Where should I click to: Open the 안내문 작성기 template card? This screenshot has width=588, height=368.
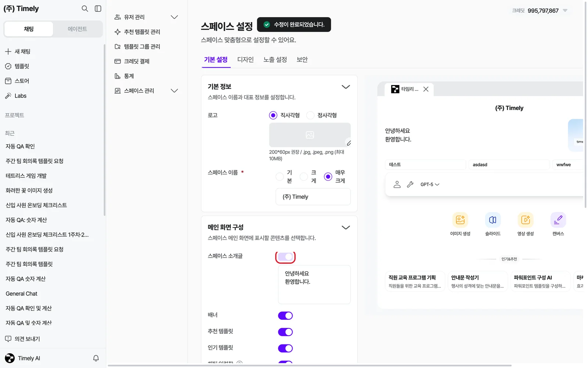[x=478, y=282]
